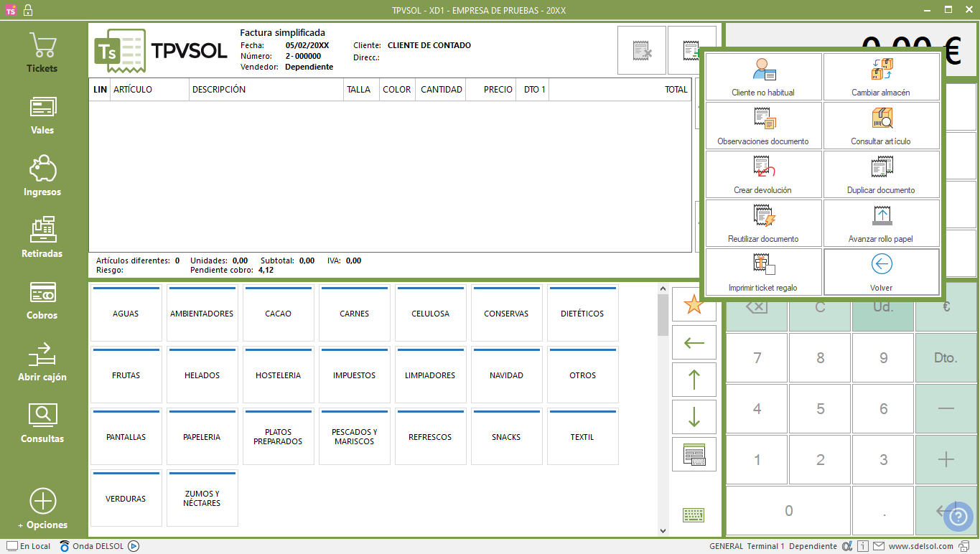Image resolution: width=980 pixels, height=554 pixels.
Task: Choose the SNACKS category
Action: 507,437
